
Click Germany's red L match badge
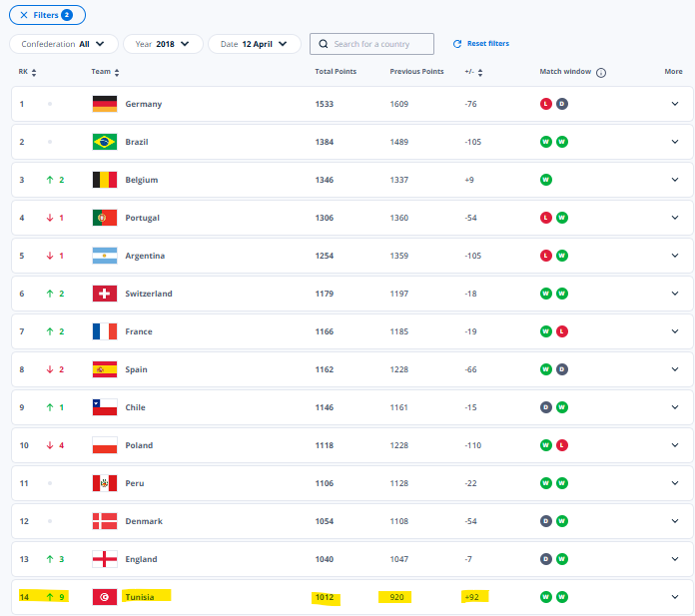545,104
